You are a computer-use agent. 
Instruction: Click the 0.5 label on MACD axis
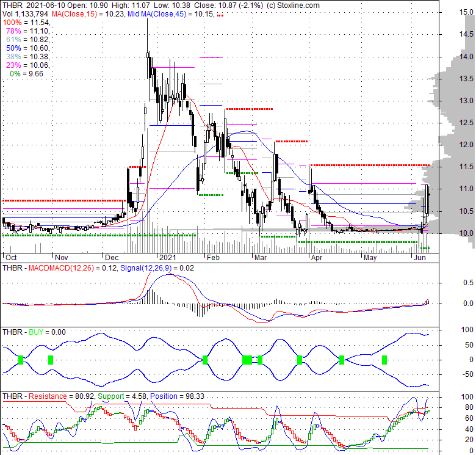click(x=468, y=283)
